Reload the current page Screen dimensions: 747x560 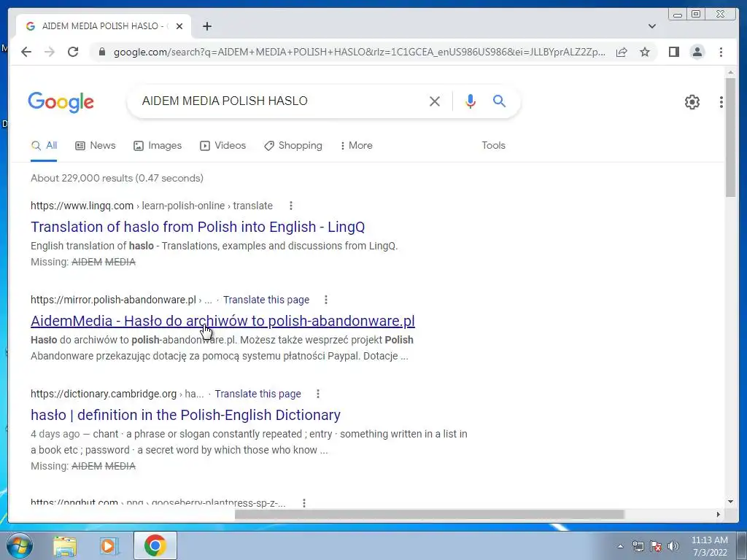[73, 52]
